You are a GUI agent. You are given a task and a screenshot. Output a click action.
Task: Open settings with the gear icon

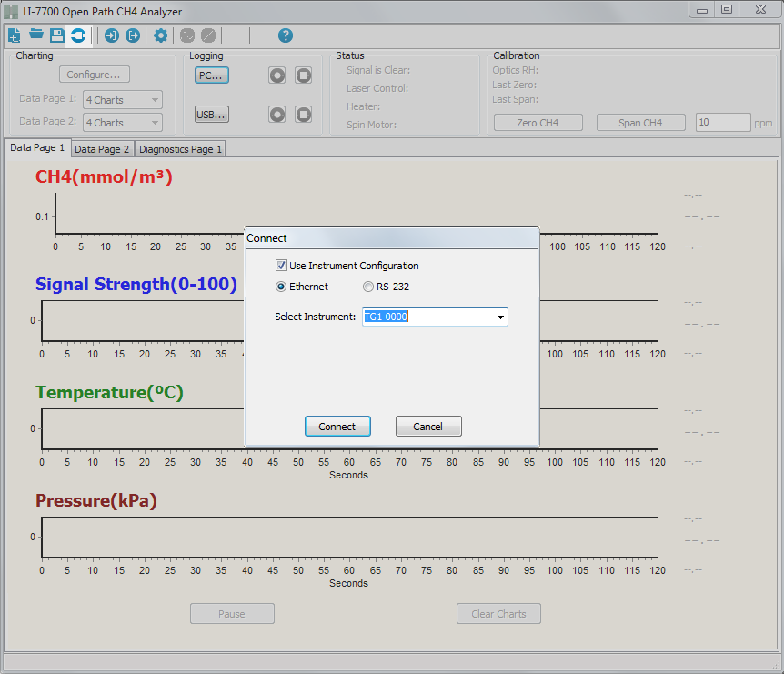(160, 35)
